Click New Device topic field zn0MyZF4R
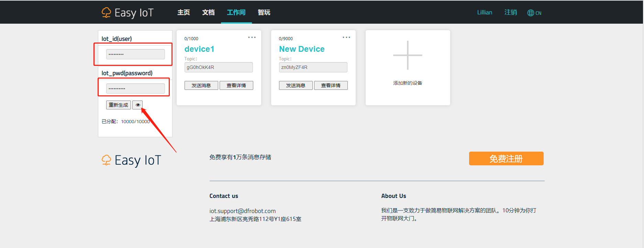The image size is (644, 248). click(x=313, y=67)
